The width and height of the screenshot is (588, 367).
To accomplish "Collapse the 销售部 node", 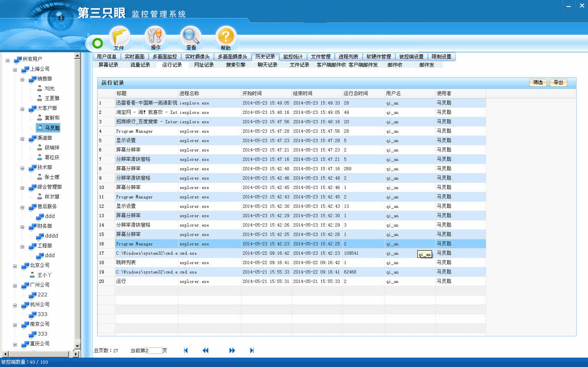I will (22, 80).
